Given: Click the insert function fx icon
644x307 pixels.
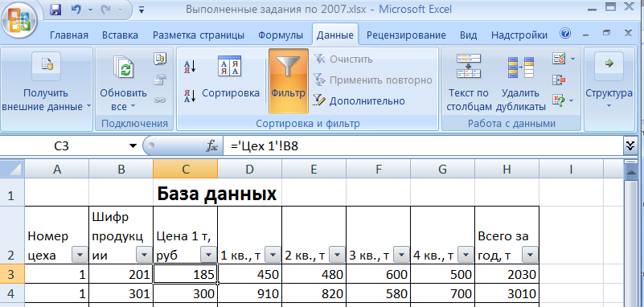Looking at the screenshot, I should click(x=211, y=145).
